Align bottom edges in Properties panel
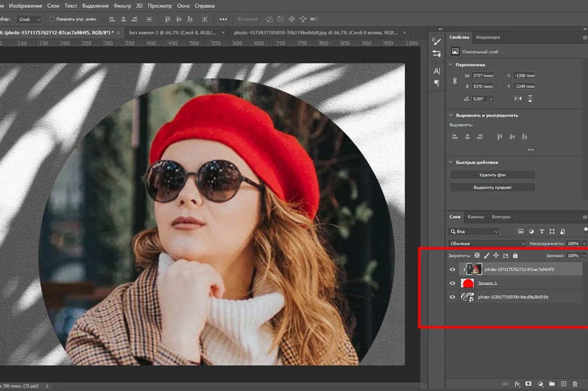This screenshot has width=588, height=391. [525, 137]
